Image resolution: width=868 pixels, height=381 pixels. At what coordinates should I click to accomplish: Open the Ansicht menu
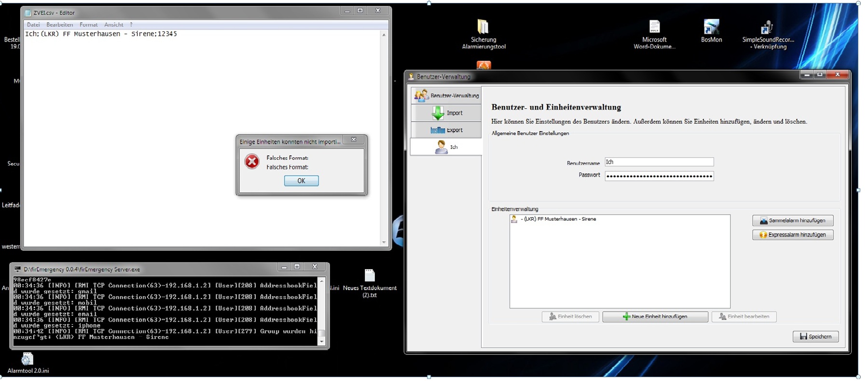pos(113,25)
